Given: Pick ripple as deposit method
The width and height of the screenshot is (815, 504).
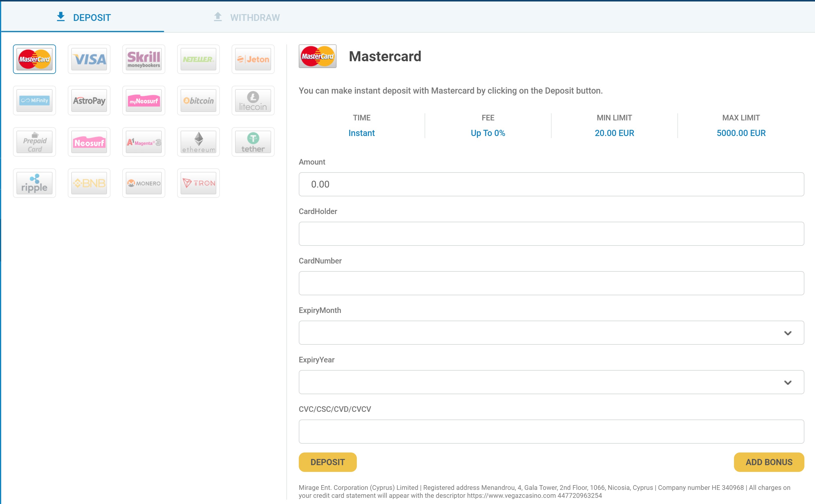Looking at the screenshot, I should (x=34, y=183).
